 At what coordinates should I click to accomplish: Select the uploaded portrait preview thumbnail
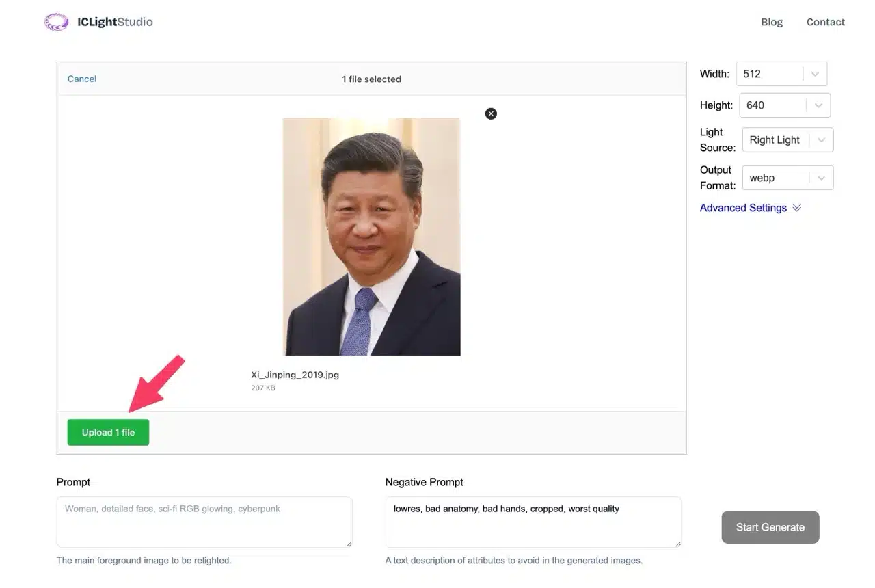pos(372,237)
